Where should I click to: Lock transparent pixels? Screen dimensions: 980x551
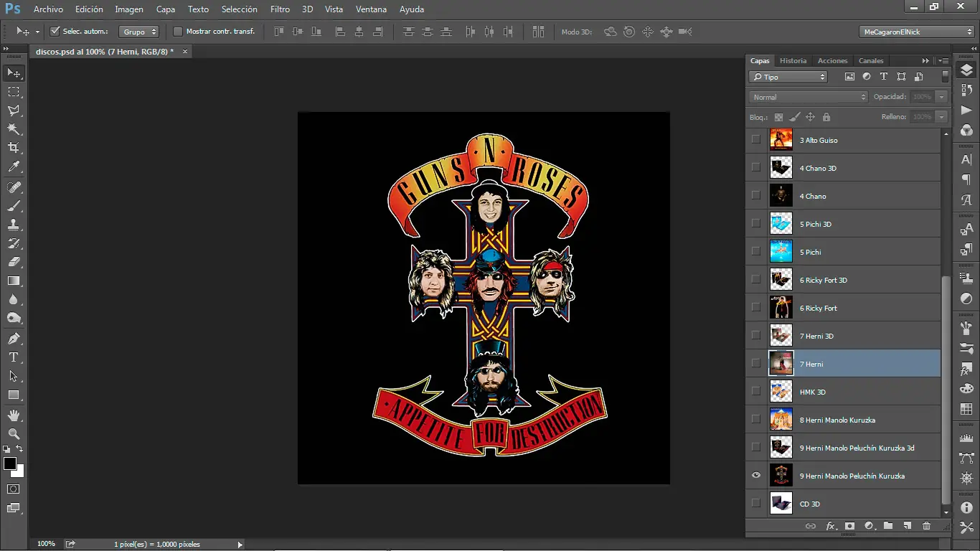[778, 117]
